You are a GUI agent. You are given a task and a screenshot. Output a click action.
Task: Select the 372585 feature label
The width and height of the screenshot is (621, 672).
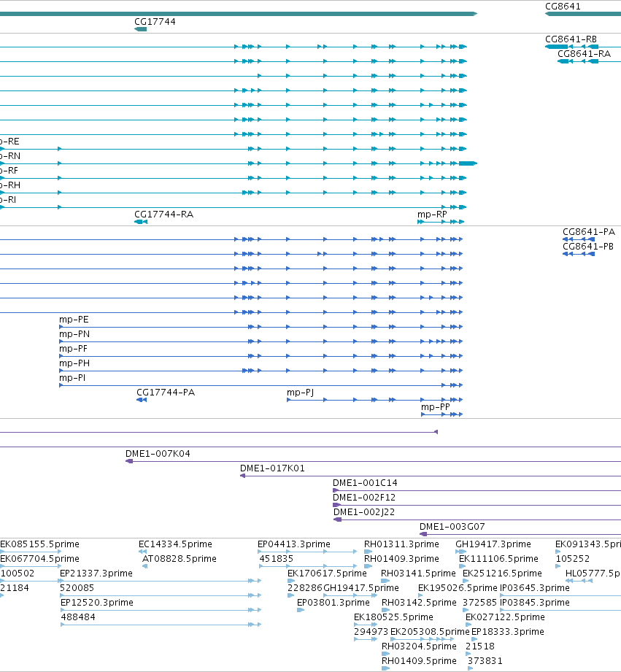pyautogui.click(x=479, y=602)
